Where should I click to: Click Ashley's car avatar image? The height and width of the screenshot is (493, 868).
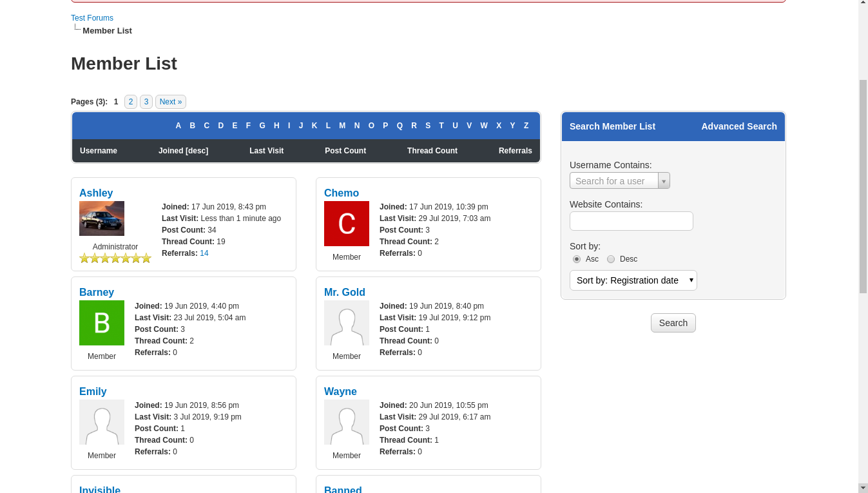tap(102, 218)
